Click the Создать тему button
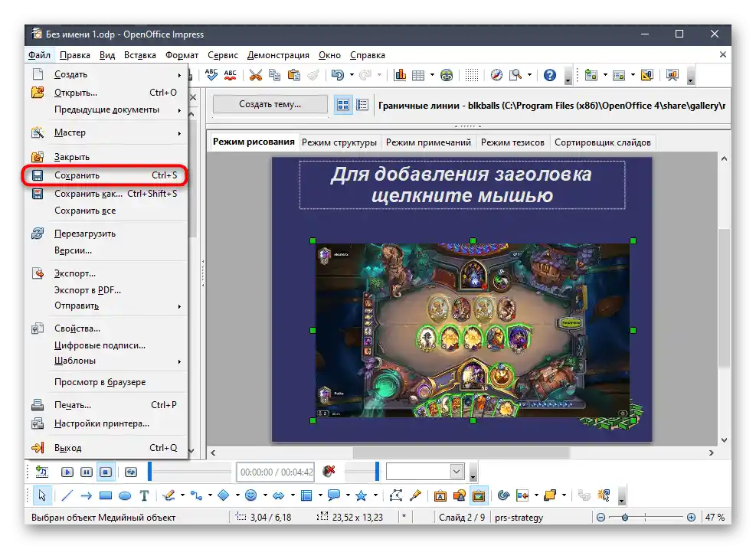Image resolution: width=756 pixels, height=549 pixels. [x=270, y=104]
